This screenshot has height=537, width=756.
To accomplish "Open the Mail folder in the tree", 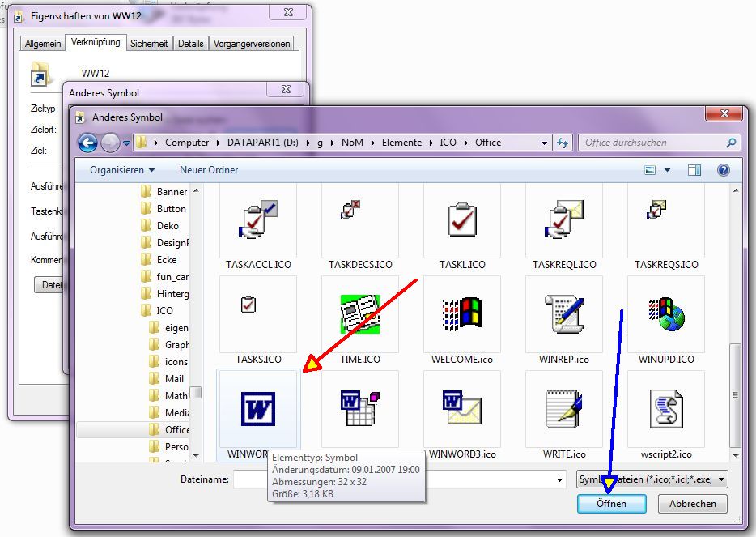I will 167,379.
